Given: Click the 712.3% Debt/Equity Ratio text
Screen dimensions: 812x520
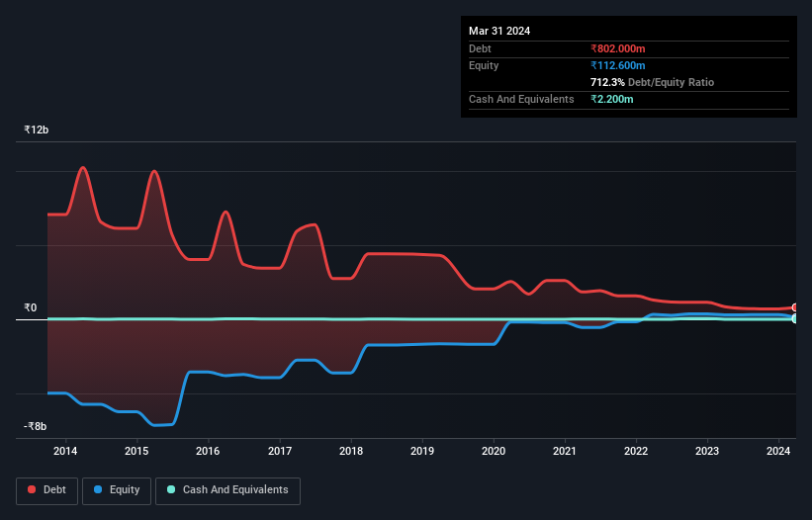Looking at the screenshot, I should point(652,82).
